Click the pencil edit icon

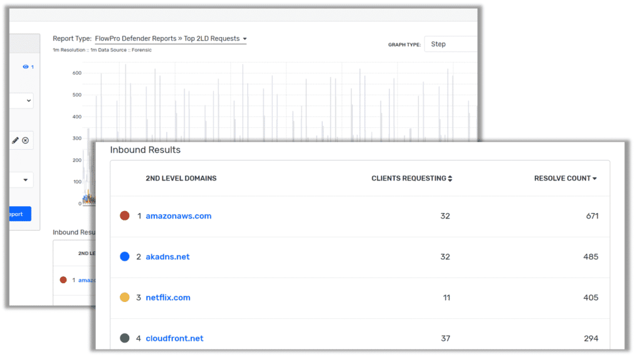(x=15, y=140)
